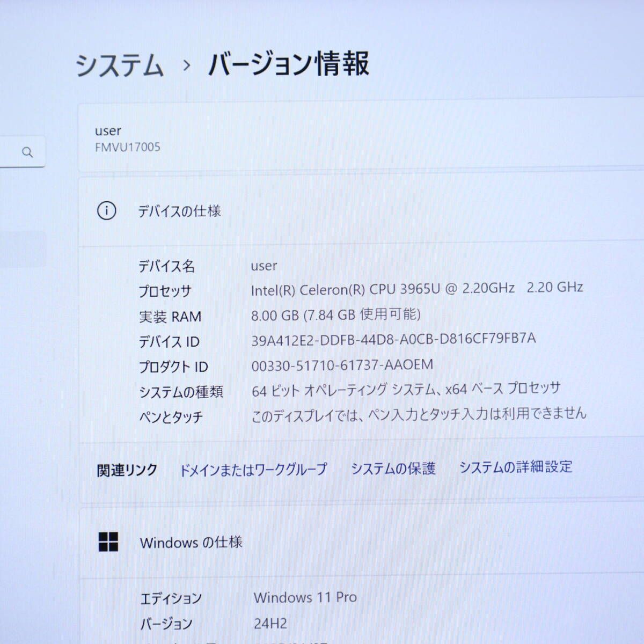Viewport: 644px width, 644px height.
Task: Select RAM value 8.00 GB
Action: (x=274, y=315)
